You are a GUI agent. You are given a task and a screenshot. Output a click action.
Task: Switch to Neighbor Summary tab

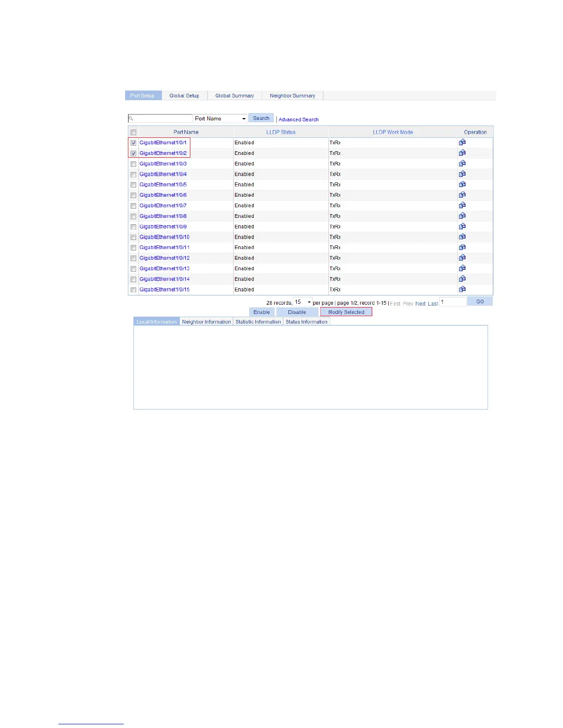pos(293,96)
